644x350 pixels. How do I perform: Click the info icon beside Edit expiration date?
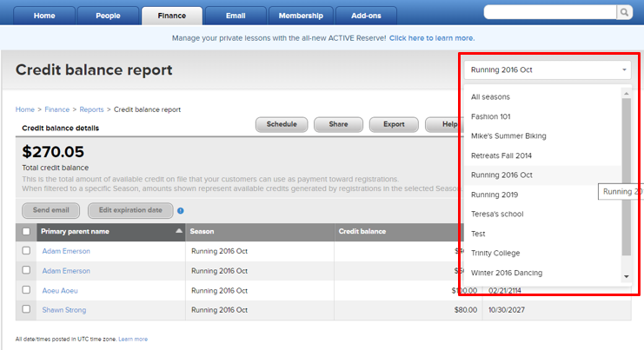[181, 210]
